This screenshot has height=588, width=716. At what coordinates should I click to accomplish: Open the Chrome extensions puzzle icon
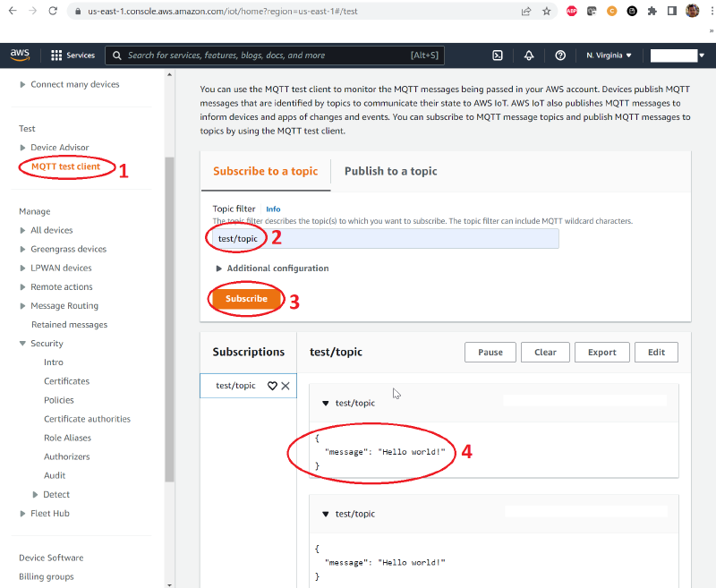[x=652, y=11]
